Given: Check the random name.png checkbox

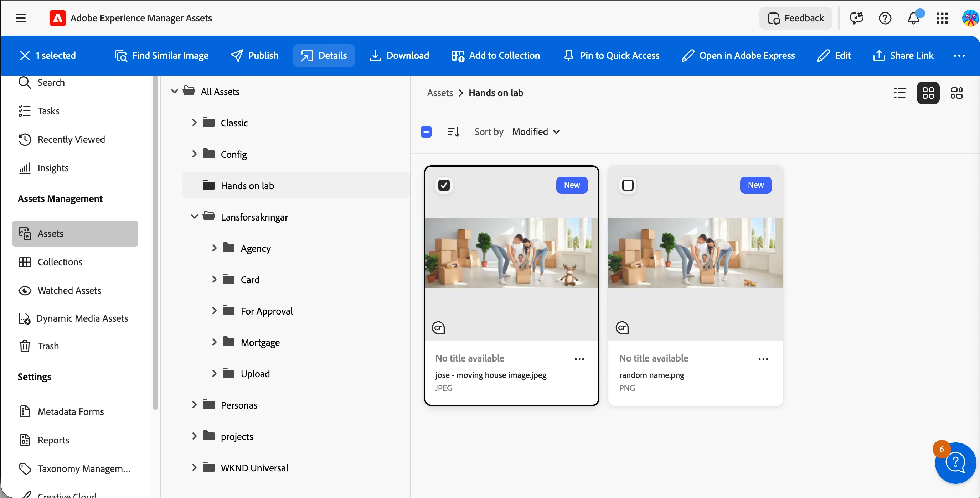Looking at the screenshot, I should click(x=628, y=185).
